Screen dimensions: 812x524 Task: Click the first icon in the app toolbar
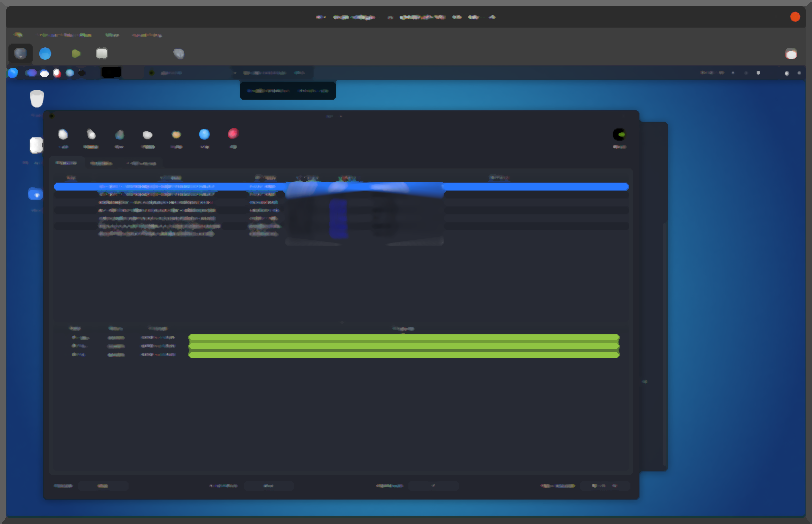click(63, 134)
